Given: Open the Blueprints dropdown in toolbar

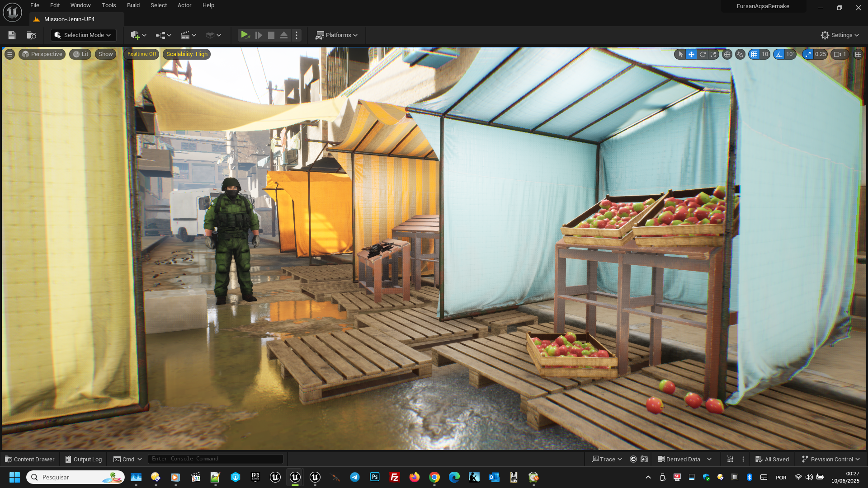Looking at the screenshot, I should [163, 35].
